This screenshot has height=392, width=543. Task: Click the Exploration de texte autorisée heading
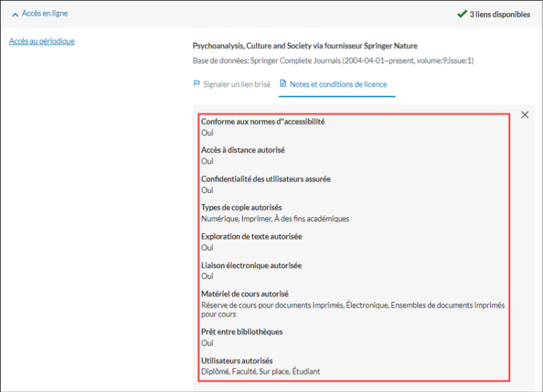(x=251, y=236)
